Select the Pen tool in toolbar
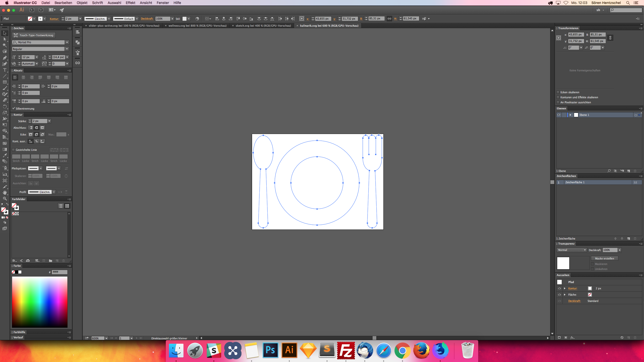Image resolution: width=644 pixels, height=362 pixels. pos(5,58)
